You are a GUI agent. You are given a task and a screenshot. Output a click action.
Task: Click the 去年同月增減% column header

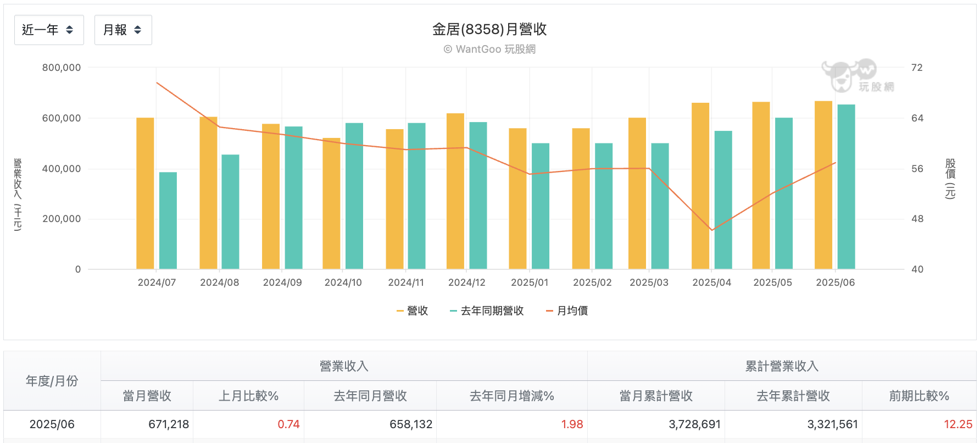pos(512,396)
